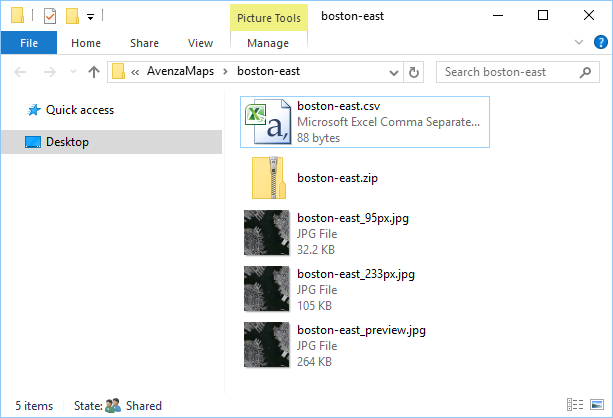This screenshot has height=418, width=613.
Task: Select the boston-east_preview.jpg thumbnail
Action: pyautogui.click(x=267, y=344)
